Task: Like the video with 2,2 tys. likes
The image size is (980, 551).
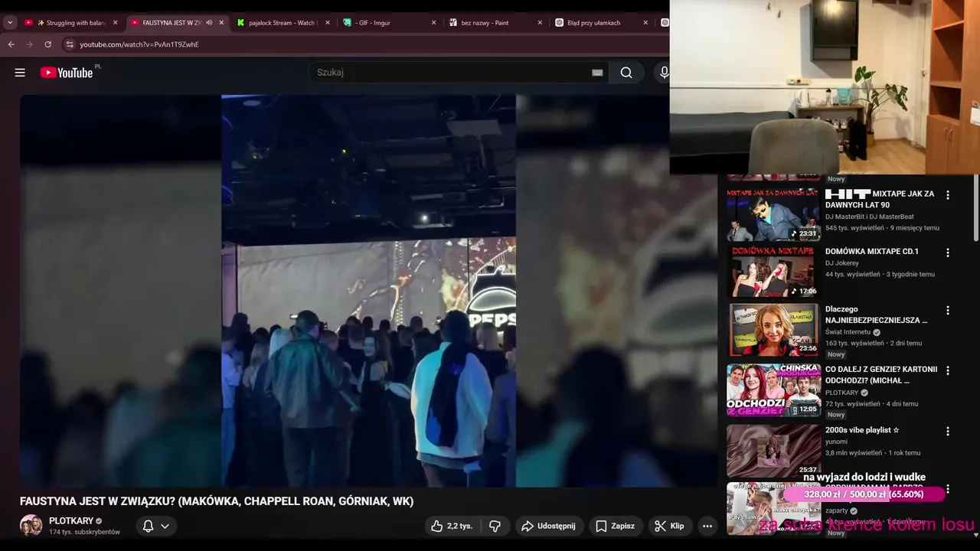Action: tap(452, 526)
